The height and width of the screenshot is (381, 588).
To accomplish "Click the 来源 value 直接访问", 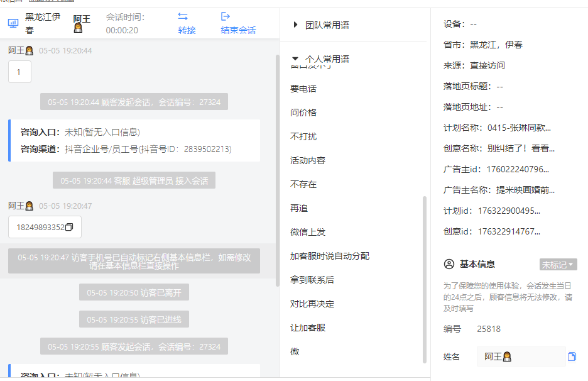I will pos(487,65).
